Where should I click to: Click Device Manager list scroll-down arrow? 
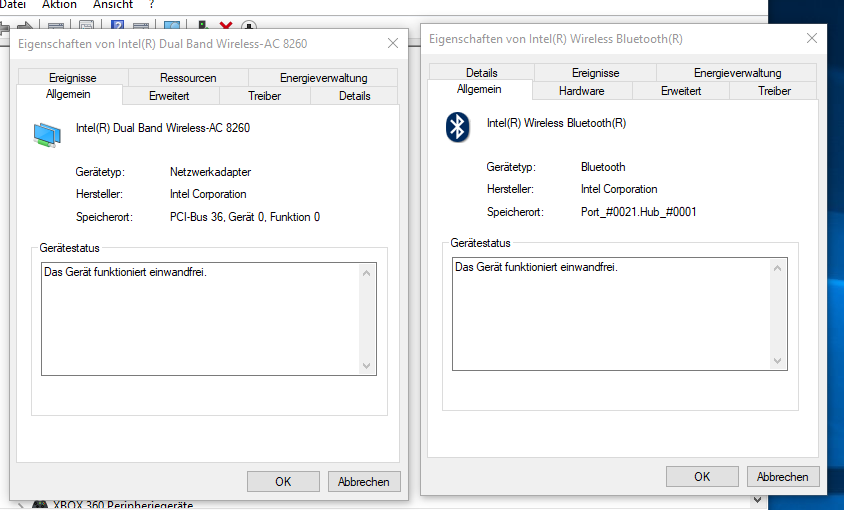click(x=757, y=500)
